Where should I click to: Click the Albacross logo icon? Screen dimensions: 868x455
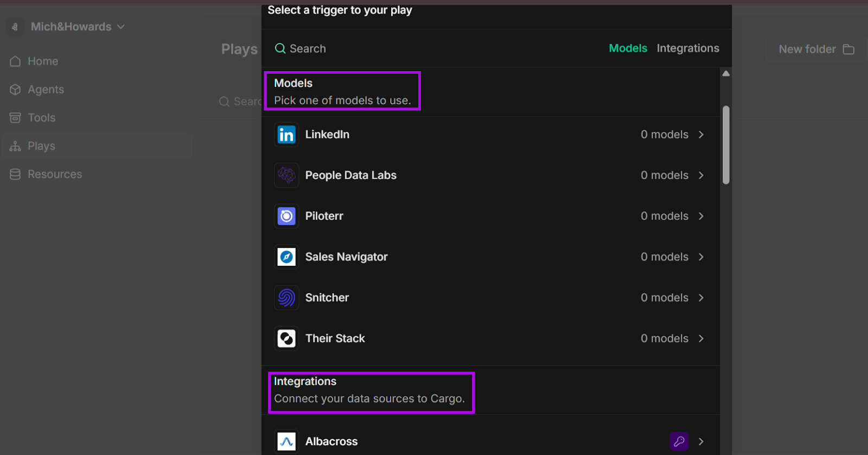[286, 441]
